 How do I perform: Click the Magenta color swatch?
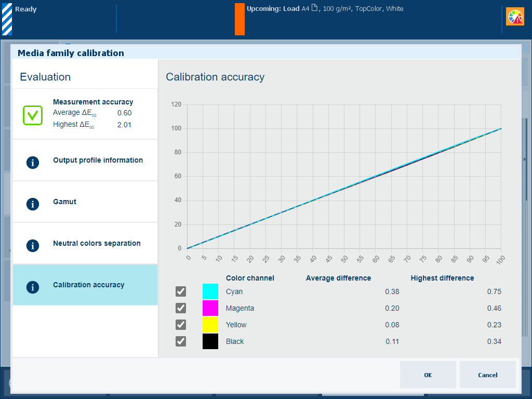[210, 308]
